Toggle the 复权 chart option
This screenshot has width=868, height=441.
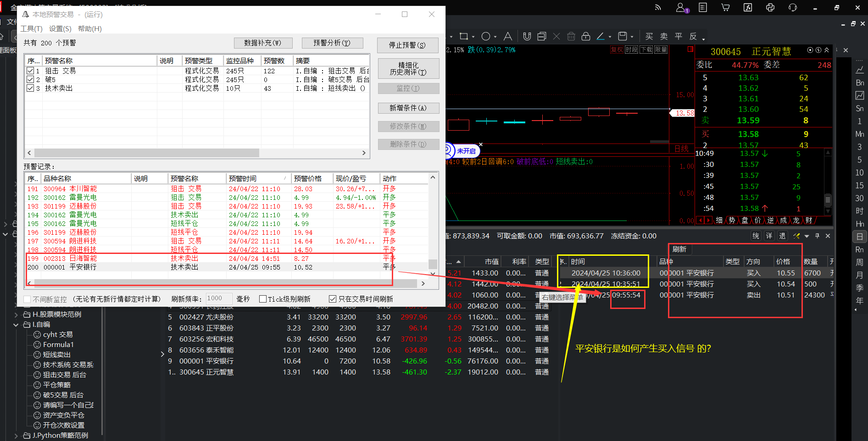tap(617, 50)
